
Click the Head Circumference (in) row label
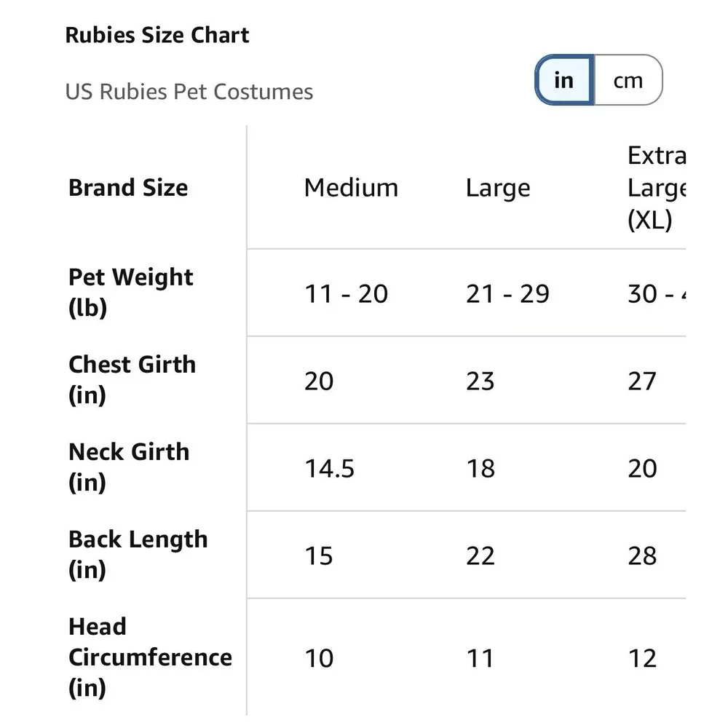point(150,657)
